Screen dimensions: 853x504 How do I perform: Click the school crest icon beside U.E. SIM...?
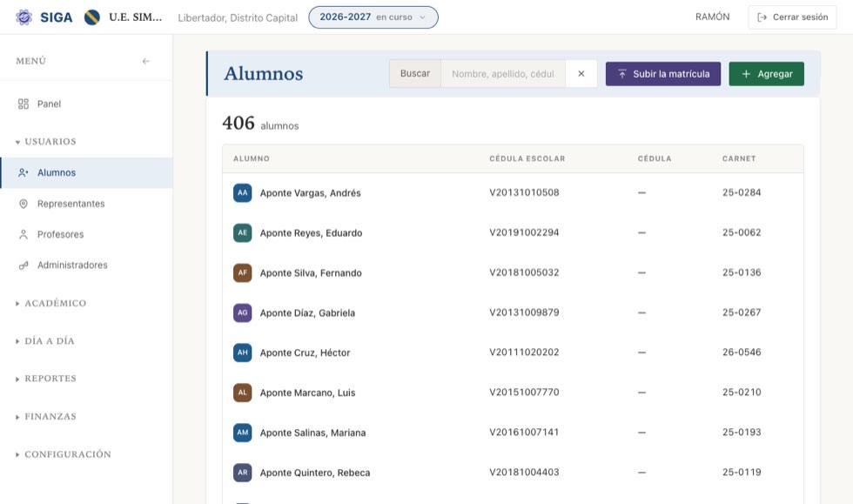(x=92, y=17)
